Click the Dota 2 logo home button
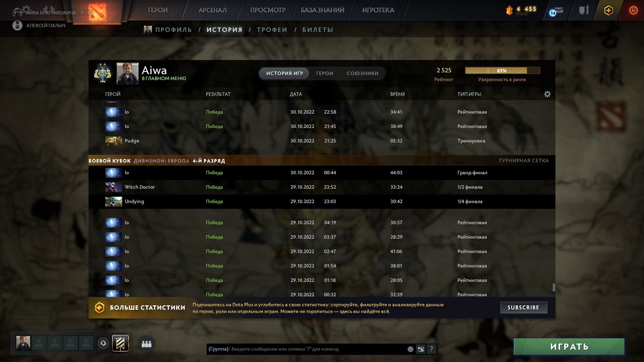The image size is (644, 362). click(x=97, y=12)
